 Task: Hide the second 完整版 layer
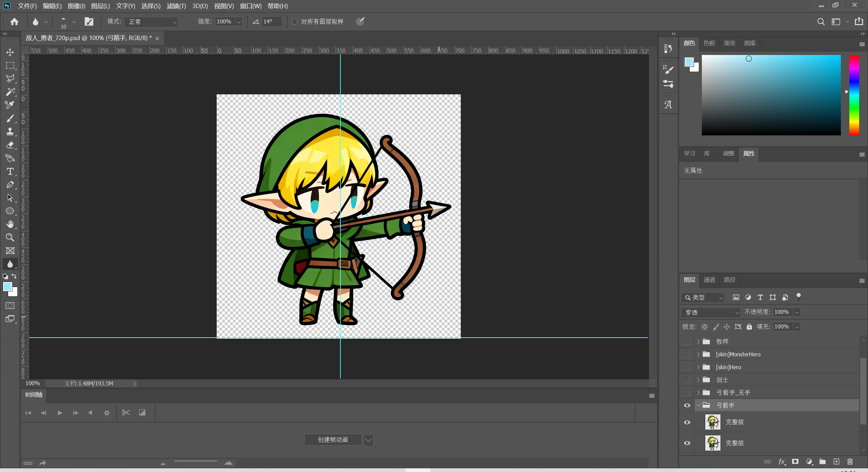[687, 443]
